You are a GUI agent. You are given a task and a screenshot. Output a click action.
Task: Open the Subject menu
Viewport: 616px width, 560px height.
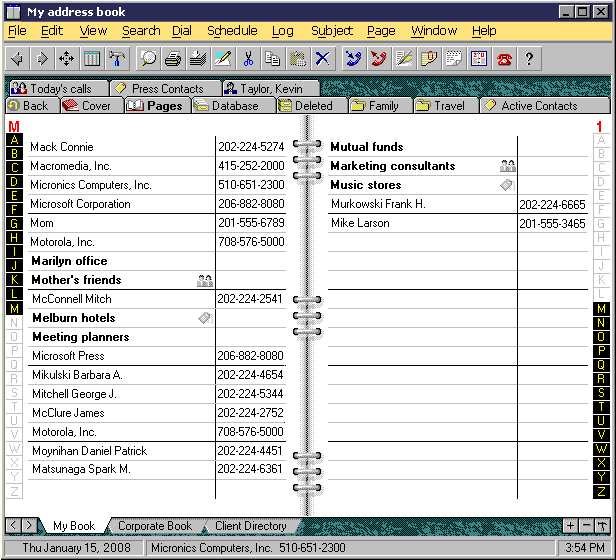[x=332, y=31]
